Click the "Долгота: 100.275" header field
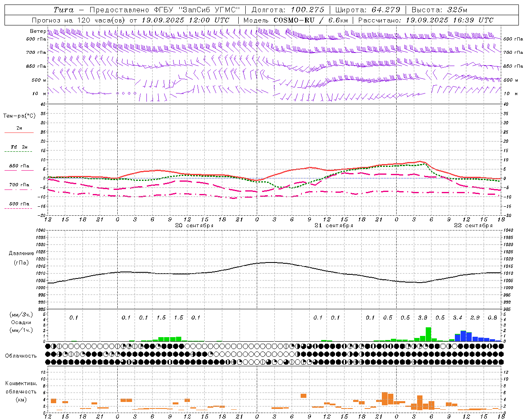The image size is (525, 420). (x=288, y=10)
